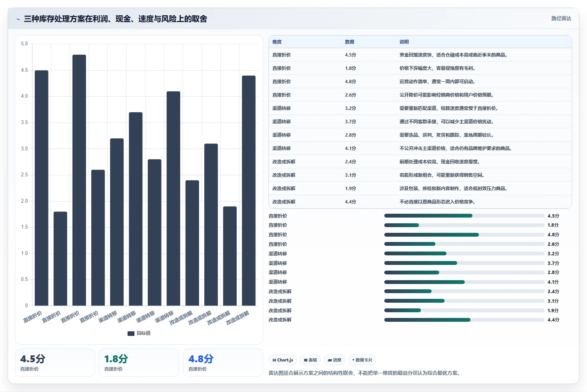Click the 2.4分 value in table

350,162
